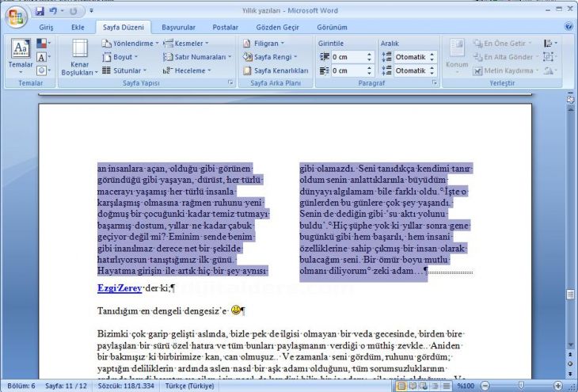Switch to Web Layout view icon
Viewport: 578px width, 392px height.
(424, 386)
